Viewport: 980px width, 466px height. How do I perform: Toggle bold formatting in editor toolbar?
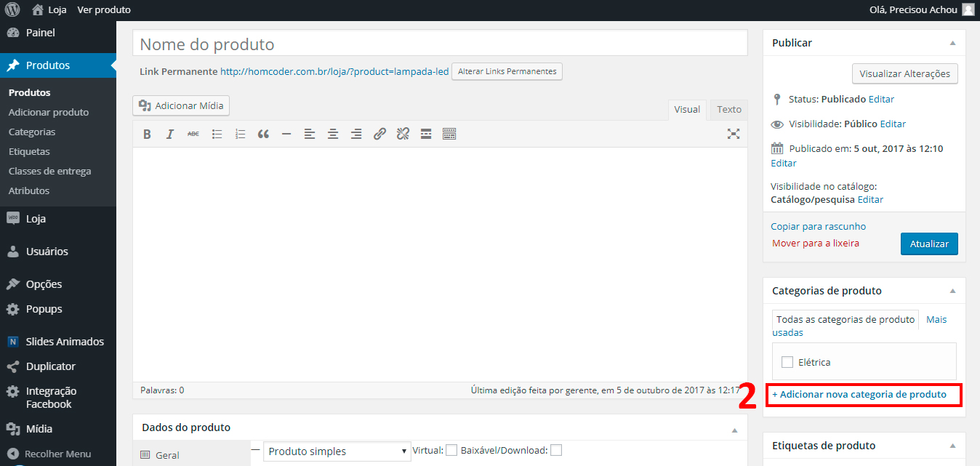[x=147, y=134]
